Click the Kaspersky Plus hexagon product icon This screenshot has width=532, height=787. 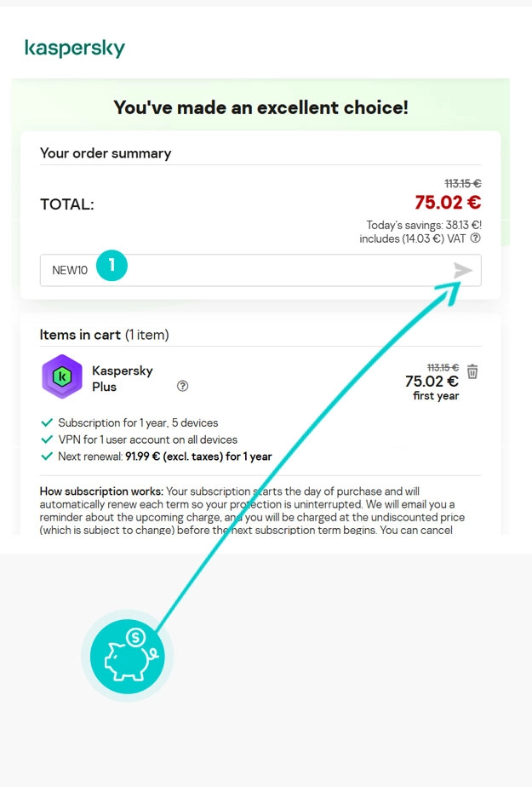point(62,376)
